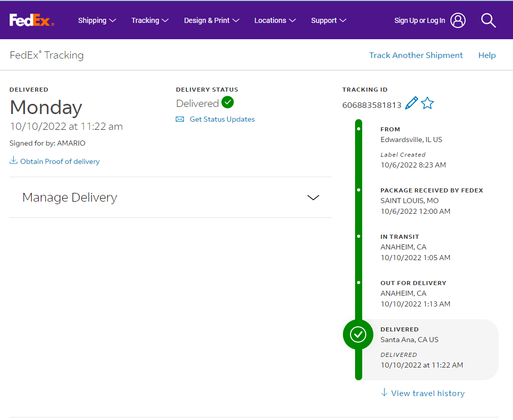Viewport: 513px width, 420px height.
Task: Open the Design & Print menu
Action: (212, 20)
